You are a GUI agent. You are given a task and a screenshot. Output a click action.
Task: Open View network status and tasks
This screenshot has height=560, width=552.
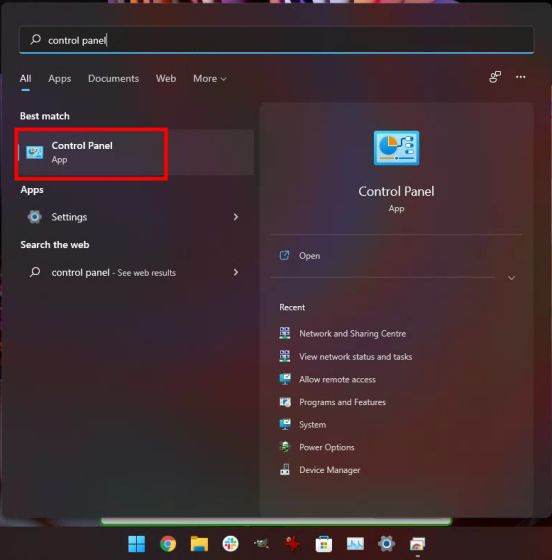[346, 356]
